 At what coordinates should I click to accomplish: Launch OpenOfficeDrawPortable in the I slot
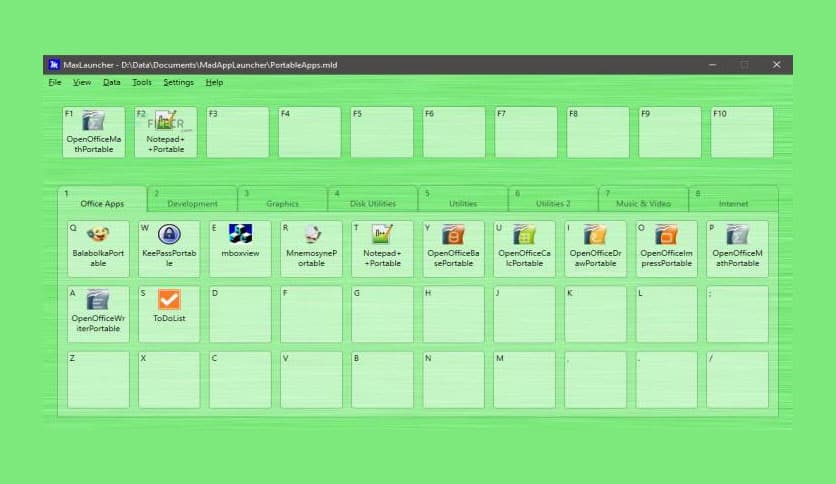595,249
